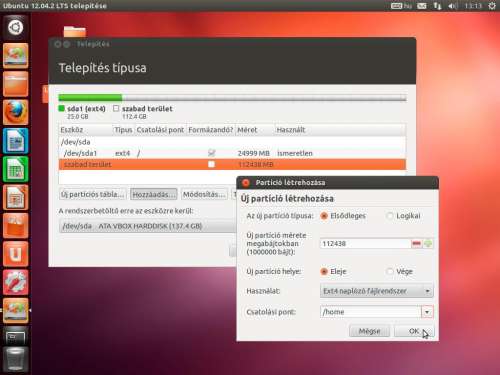Click the 24999 MB size cell

(x=253, y=153)
